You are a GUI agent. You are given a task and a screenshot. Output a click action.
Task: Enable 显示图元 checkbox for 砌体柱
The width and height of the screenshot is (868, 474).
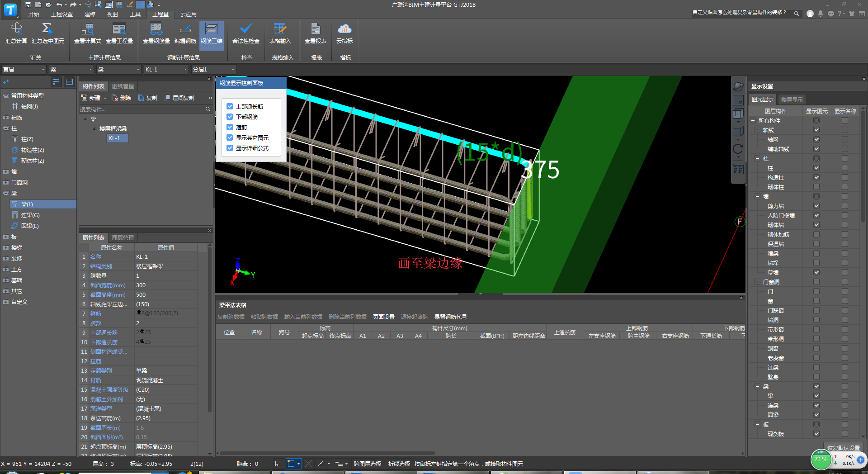[816, 187]
